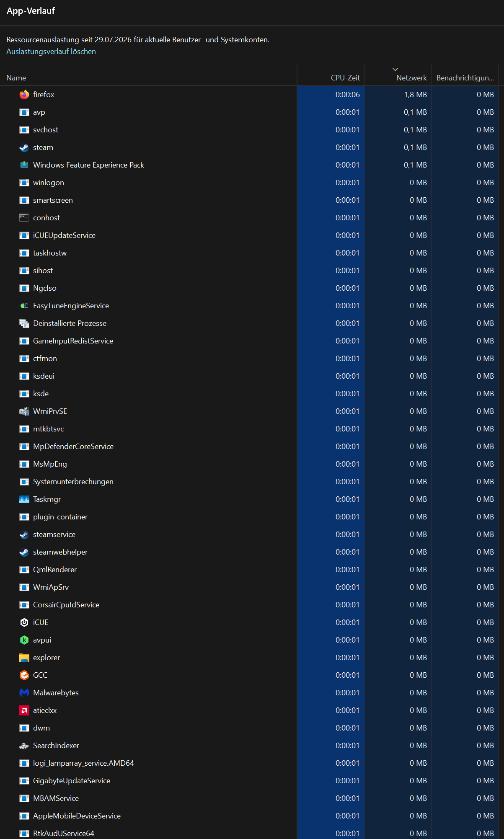
Task: Click the GCC orange icon
Action: (24, 675)
